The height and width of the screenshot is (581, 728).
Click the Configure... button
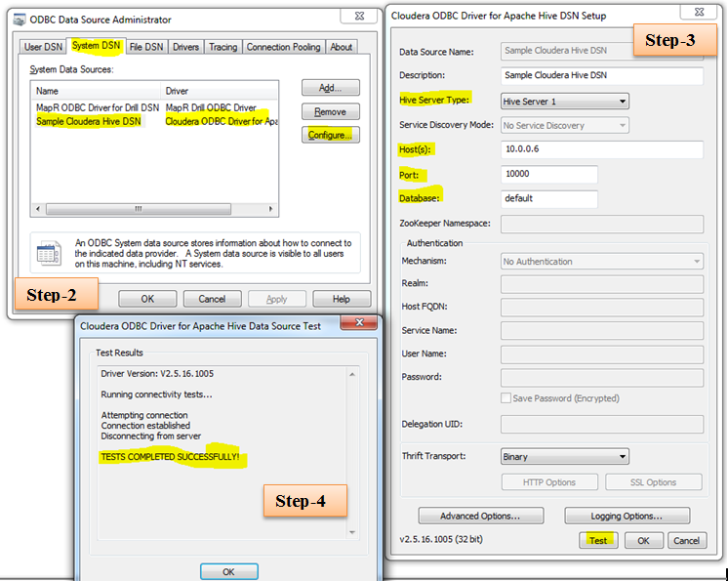(331, 135)
